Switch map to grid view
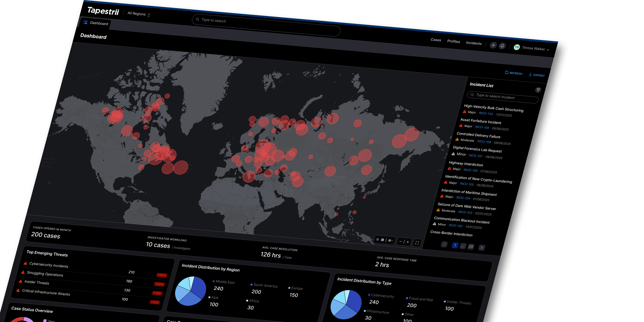The width and height of the screenshot is (644, 322). pyautogui.click(x=383, y=240)
